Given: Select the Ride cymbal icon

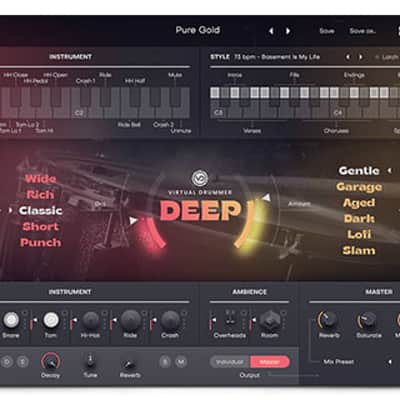Looking at the screenshot, I should 130,320.
